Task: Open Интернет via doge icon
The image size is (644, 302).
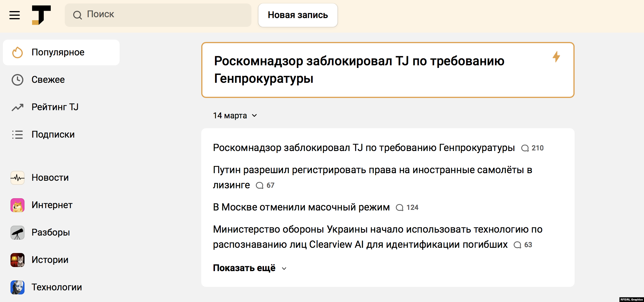Action: tap(17, 205)
